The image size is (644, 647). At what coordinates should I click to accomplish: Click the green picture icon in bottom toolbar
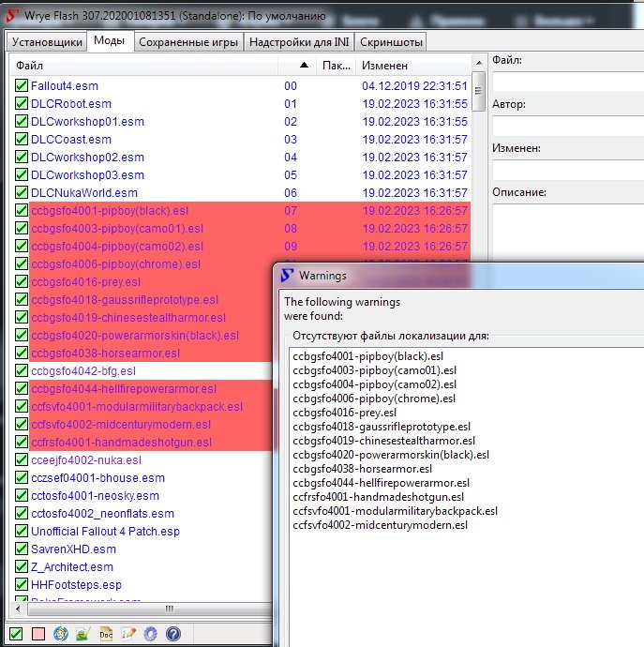(83, 634)
